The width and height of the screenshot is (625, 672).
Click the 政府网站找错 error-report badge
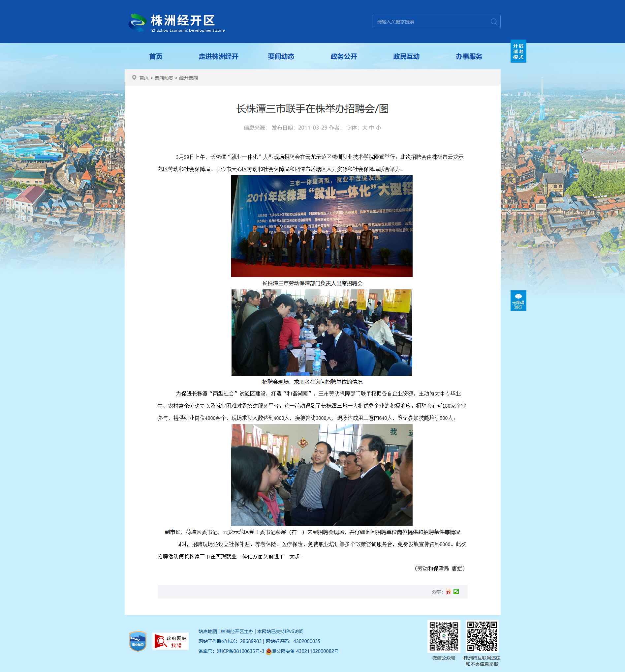click(170, 641)
